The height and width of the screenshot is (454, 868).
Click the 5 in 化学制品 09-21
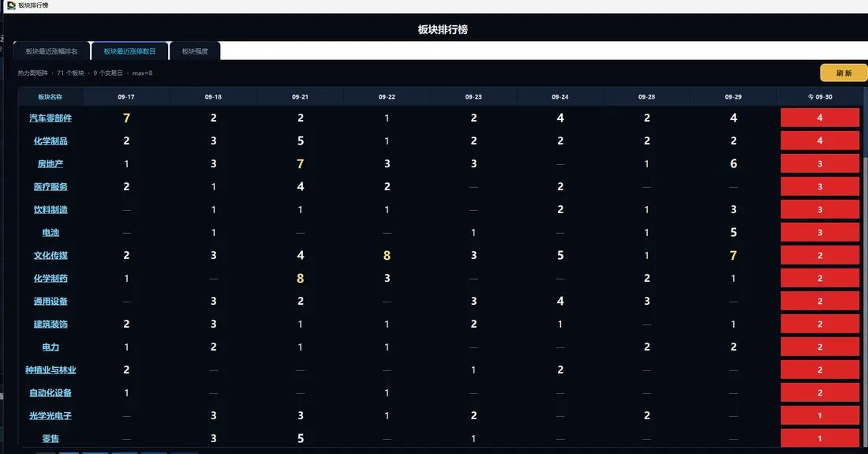pos(300,141)
